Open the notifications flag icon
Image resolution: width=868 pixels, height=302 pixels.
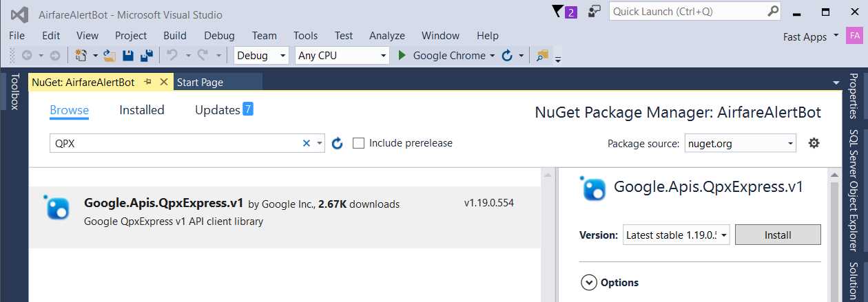coord(557,12)
